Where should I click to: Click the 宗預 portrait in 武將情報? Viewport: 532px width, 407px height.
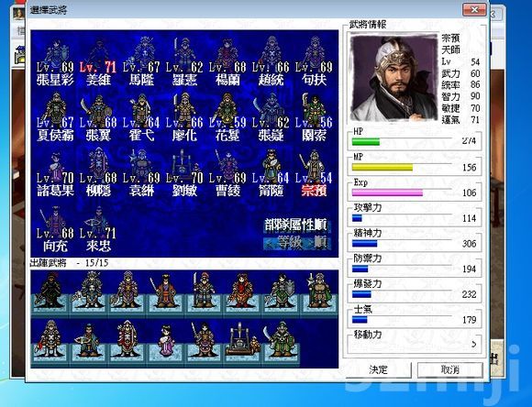coord(393,77)
